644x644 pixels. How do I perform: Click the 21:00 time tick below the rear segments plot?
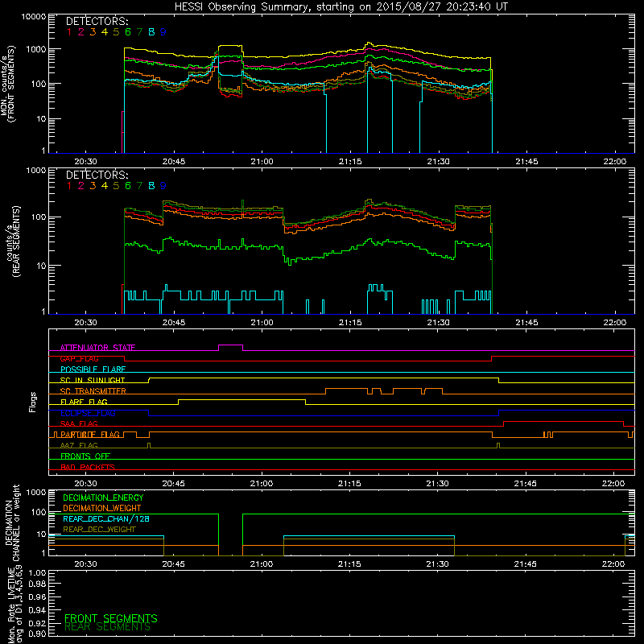pyautogui.click(x=262, y=323)
